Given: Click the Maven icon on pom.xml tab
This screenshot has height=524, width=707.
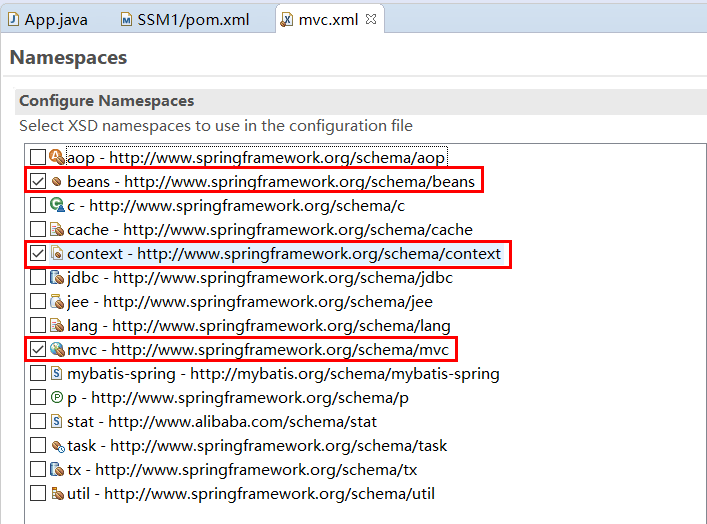Looking at the screenshot, I should coord(127,19).
